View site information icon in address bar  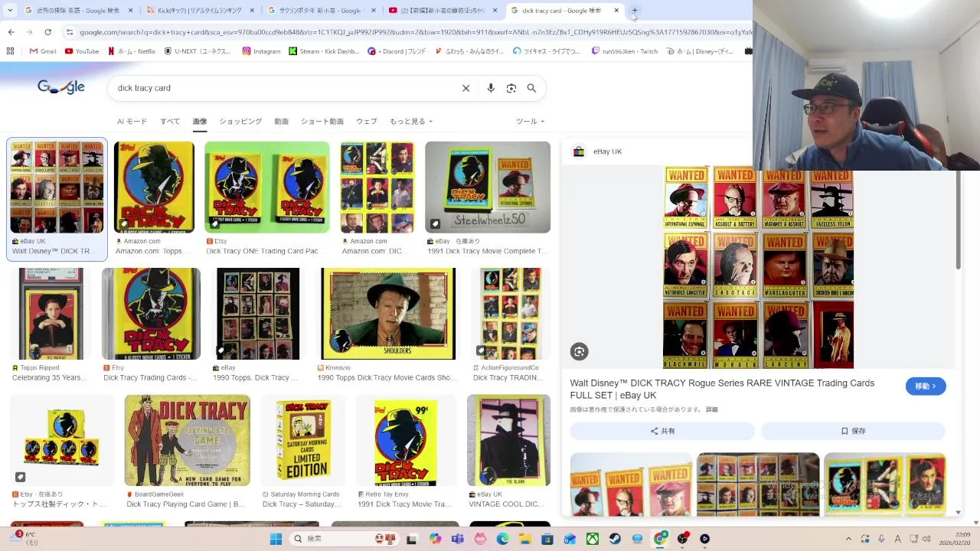point(70,32)
